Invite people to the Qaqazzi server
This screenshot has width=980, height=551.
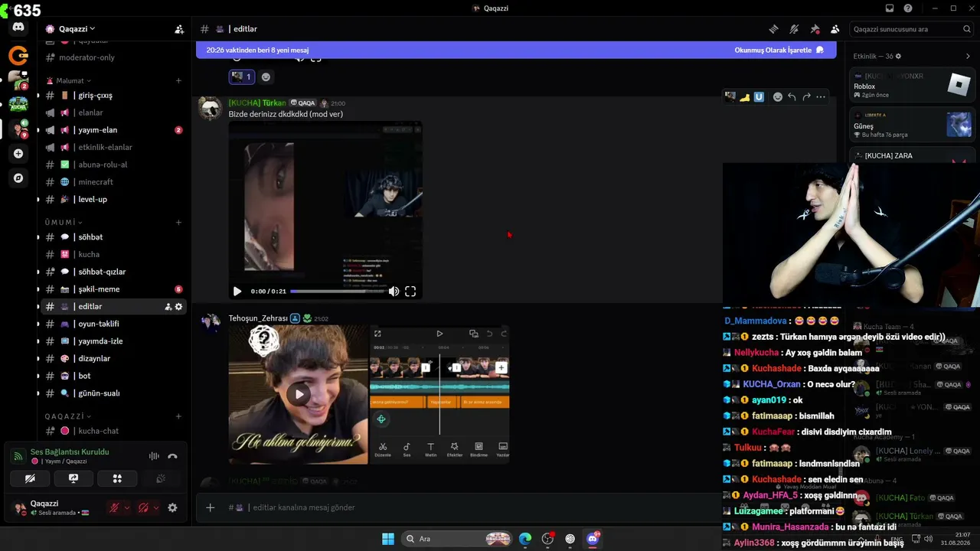179,29
